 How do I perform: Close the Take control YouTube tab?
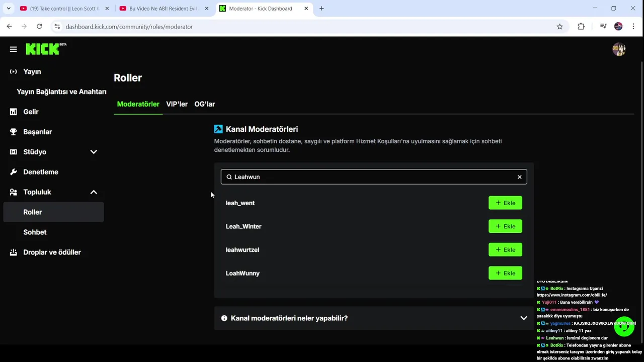click(107, 9)
